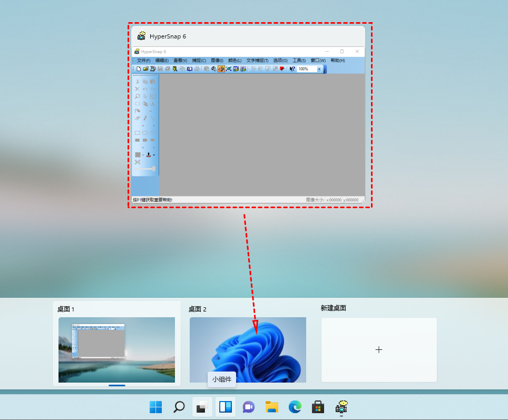This screenshot has width=508, height=420.
Task: Click New document icon in HyperSnap toolbar
Action: pos(139,69)
